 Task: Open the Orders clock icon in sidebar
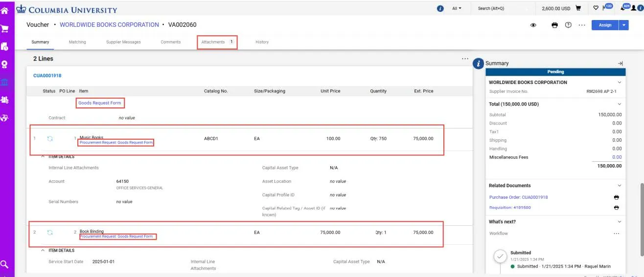[4, 46]
